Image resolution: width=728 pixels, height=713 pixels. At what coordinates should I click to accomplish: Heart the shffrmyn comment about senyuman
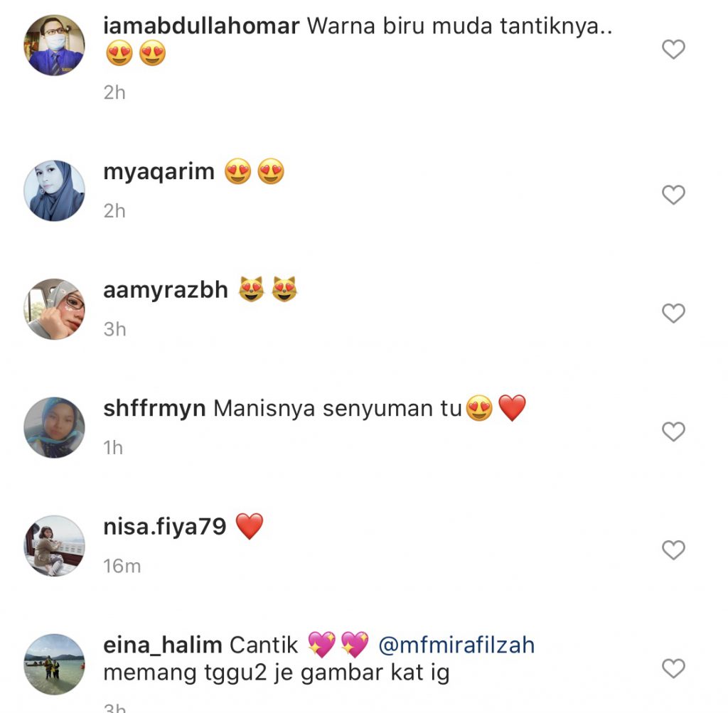[x=673, y=431]
